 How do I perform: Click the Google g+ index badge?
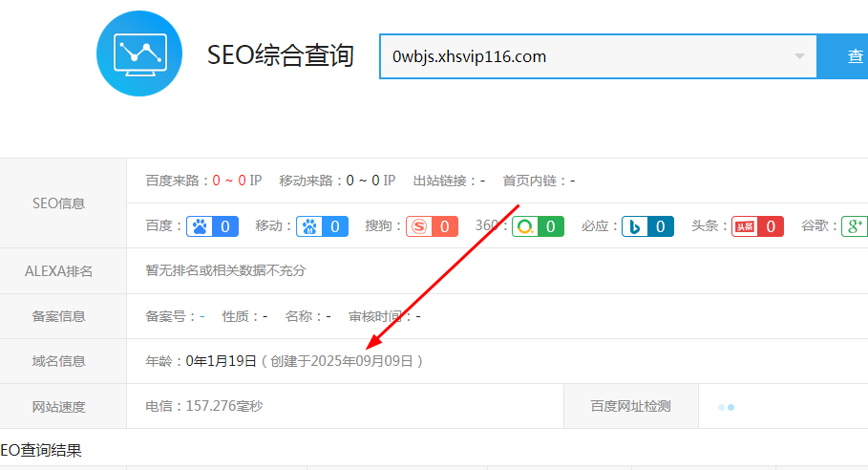(x=855, y=226)
